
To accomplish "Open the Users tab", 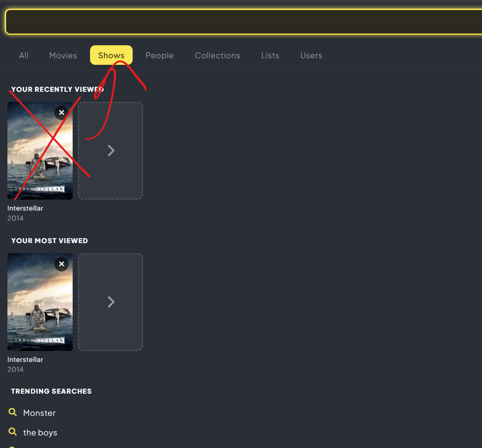I will pyautogui.click(x=311, y=55).
